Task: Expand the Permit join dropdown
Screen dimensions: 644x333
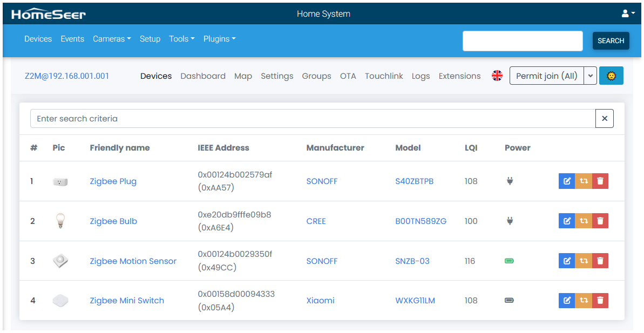Action: coord(591,76)
